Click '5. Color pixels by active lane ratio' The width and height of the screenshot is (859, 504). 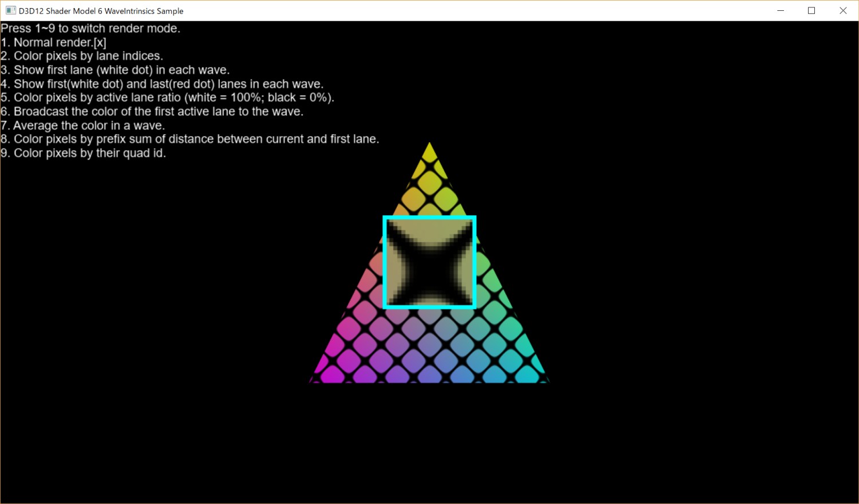click(x=167, y=98)
